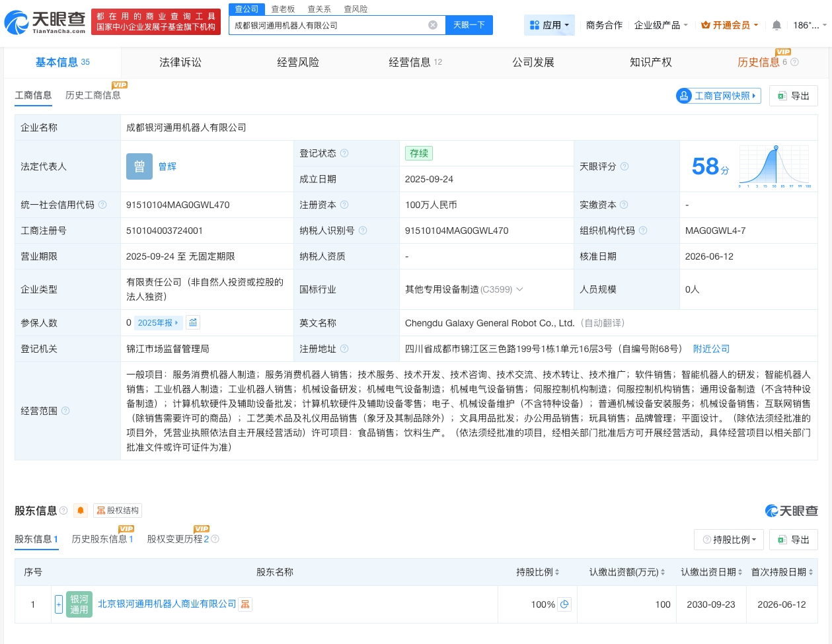Expand the industry classification C3599 chevron
This screenshot has width=832, height=644.
pos(519,289)
